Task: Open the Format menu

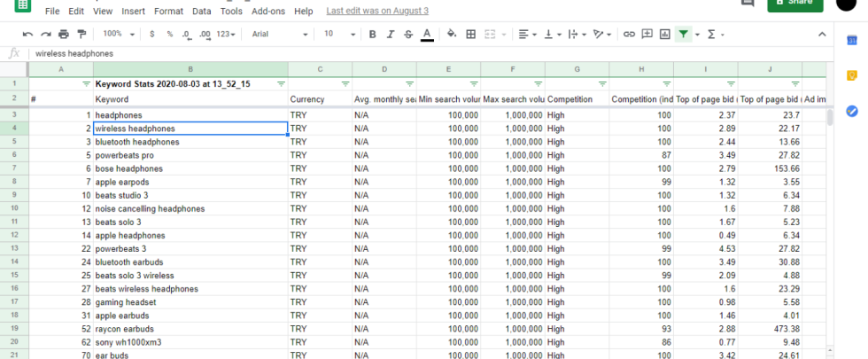Action: click(x=169, y=11)
